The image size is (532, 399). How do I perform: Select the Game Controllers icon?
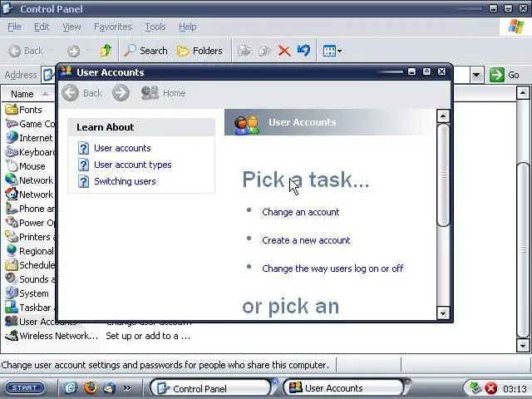(x=12, y=124)
